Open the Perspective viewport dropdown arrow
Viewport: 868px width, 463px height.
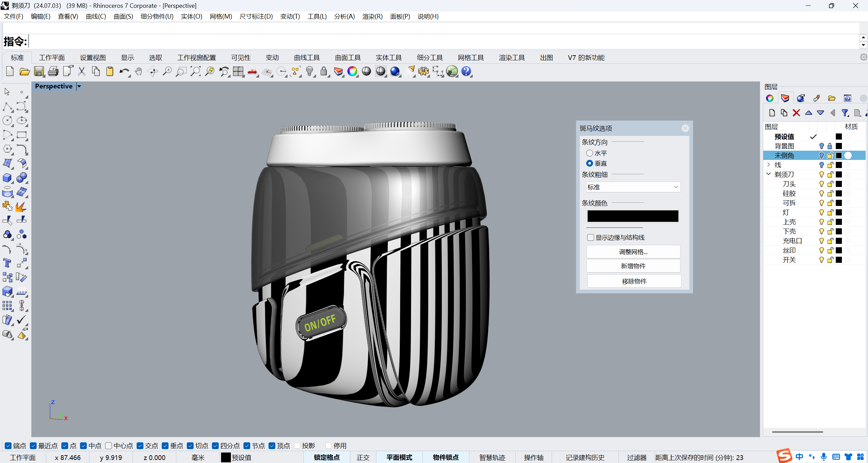pos(79,86)
